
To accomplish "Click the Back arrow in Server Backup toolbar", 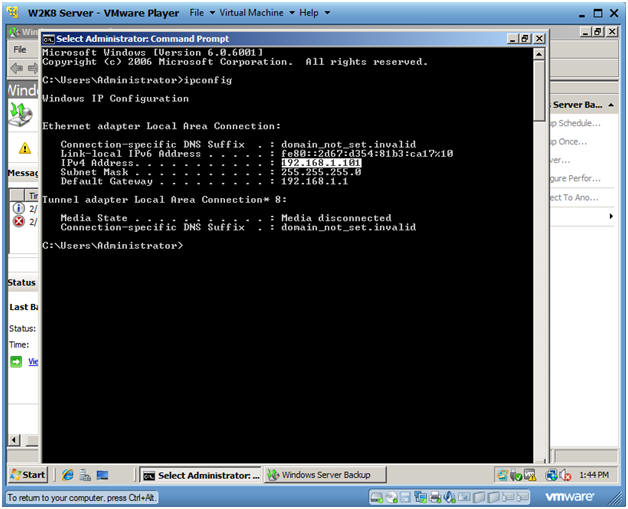I will (x=16, y=68).
